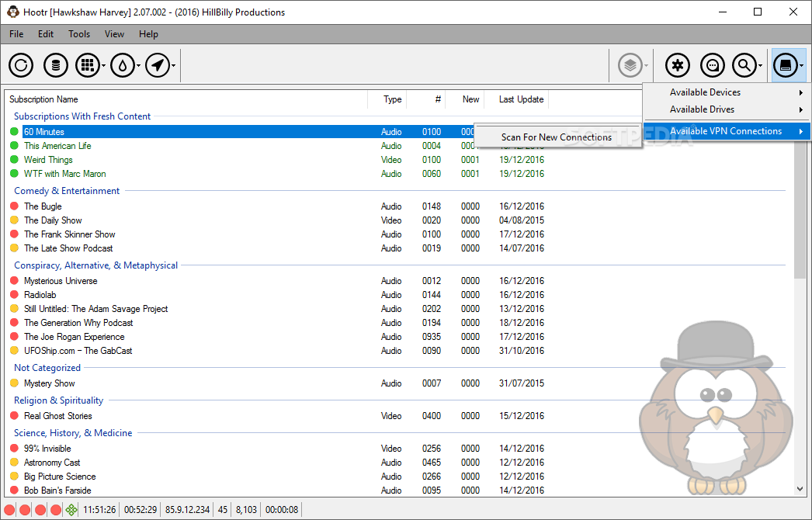Sort by Subscription Name column header

pos(186,99)
